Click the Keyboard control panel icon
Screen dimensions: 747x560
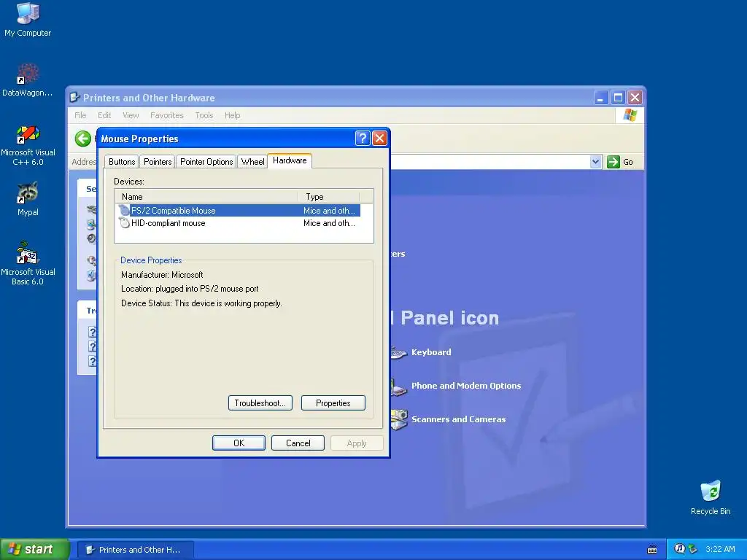point(399,353)
